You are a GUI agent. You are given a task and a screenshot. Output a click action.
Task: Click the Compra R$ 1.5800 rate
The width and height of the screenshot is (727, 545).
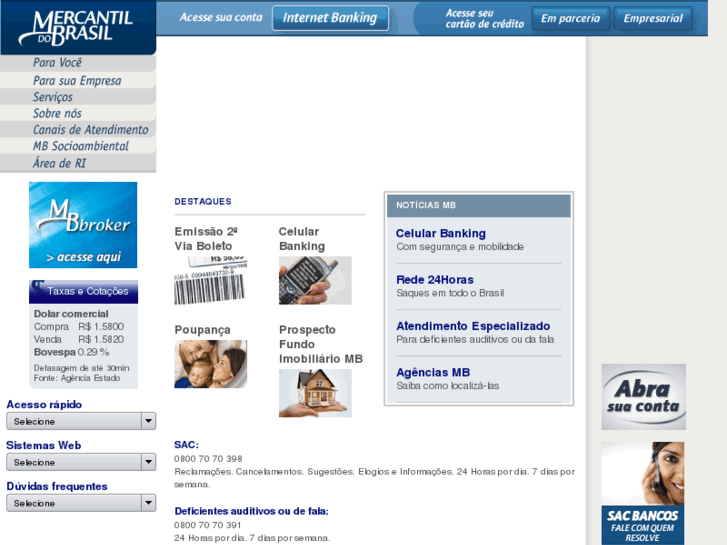79,327
